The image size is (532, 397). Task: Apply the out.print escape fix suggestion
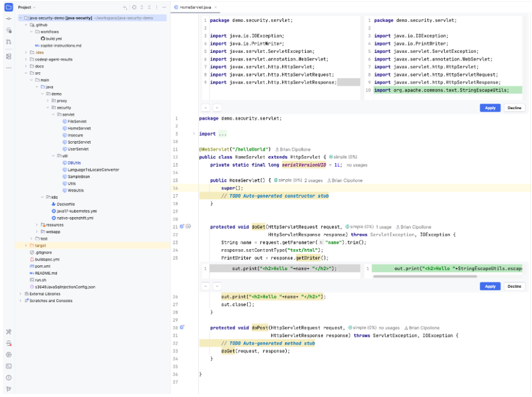[x=490, y=286]
